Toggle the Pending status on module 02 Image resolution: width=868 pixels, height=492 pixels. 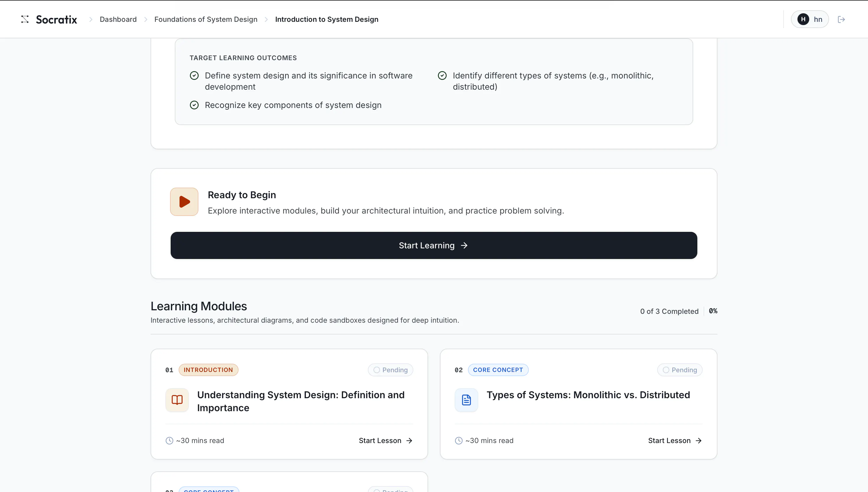[x=680, y=370]
